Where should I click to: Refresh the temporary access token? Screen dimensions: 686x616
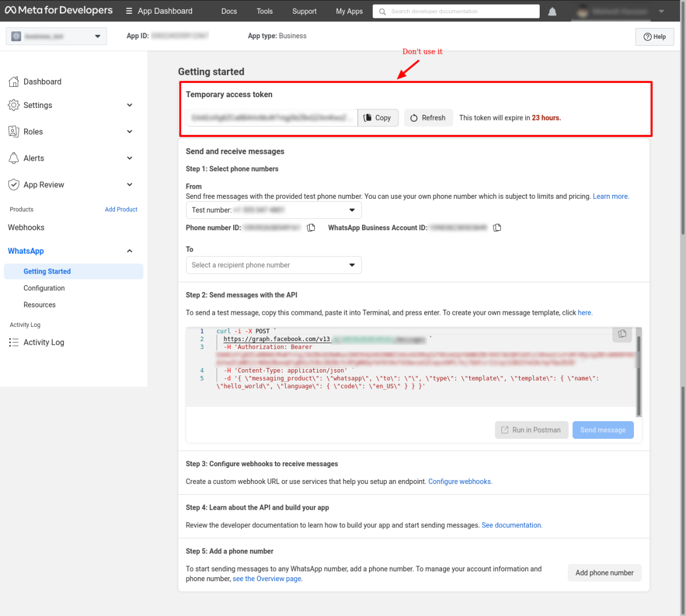[x=428, y=118]
